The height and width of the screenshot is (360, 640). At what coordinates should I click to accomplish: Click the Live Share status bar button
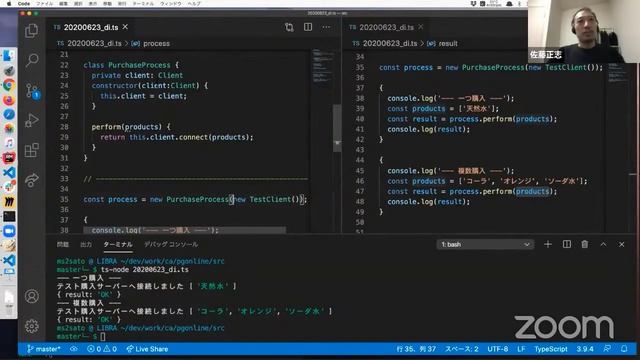[147, 349]
